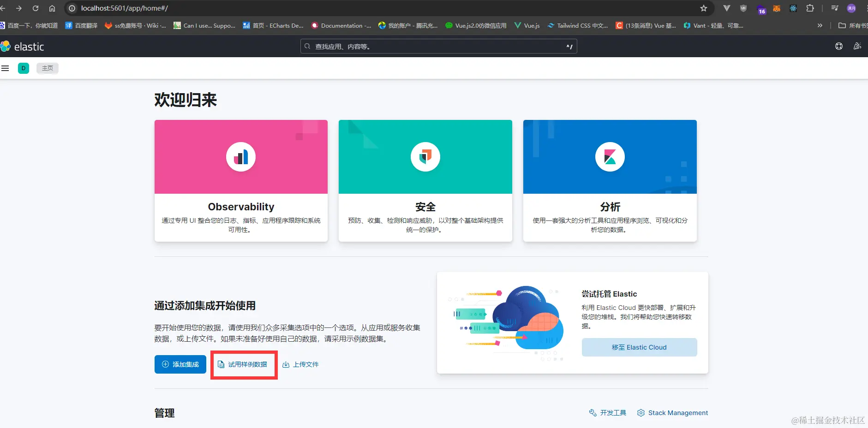Open the Vue.js bookmark
Image resolution: width=868 pixels, height=428 pixels.
(527, 25)
